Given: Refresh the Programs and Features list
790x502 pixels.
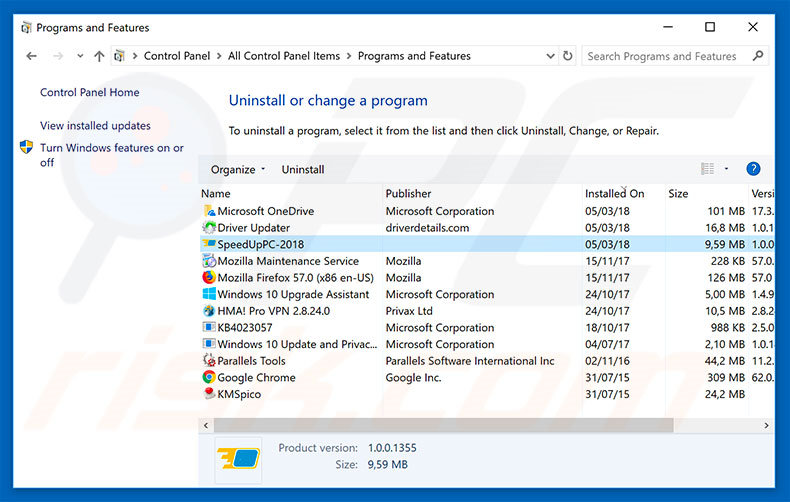Looking at the screenshot, I should pos(567,56).
